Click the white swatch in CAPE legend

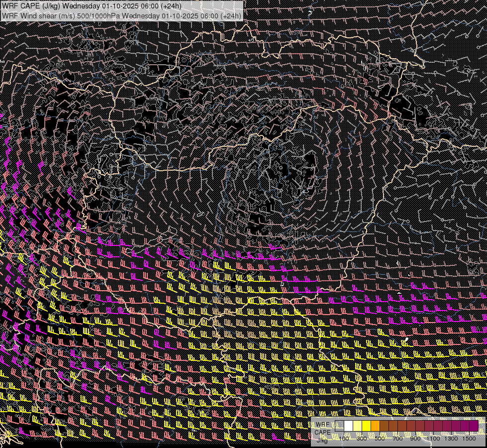349,426
